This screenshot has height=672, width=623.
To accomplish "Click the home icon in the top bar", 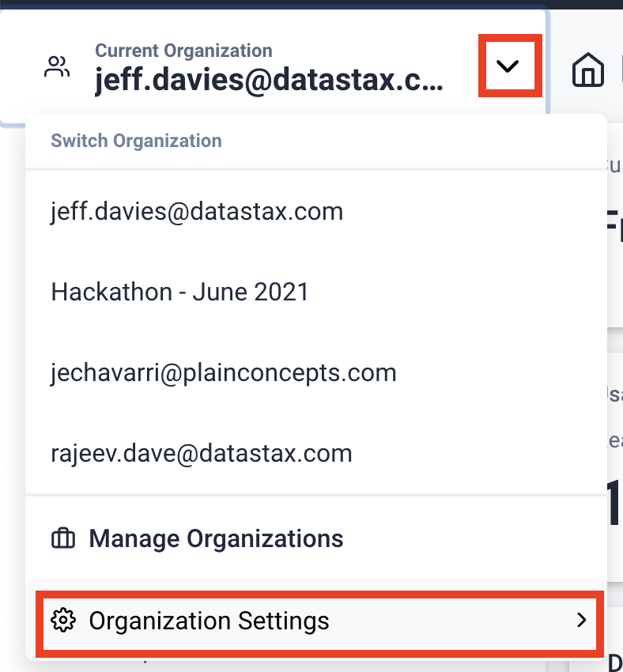I will pos(588,70).
